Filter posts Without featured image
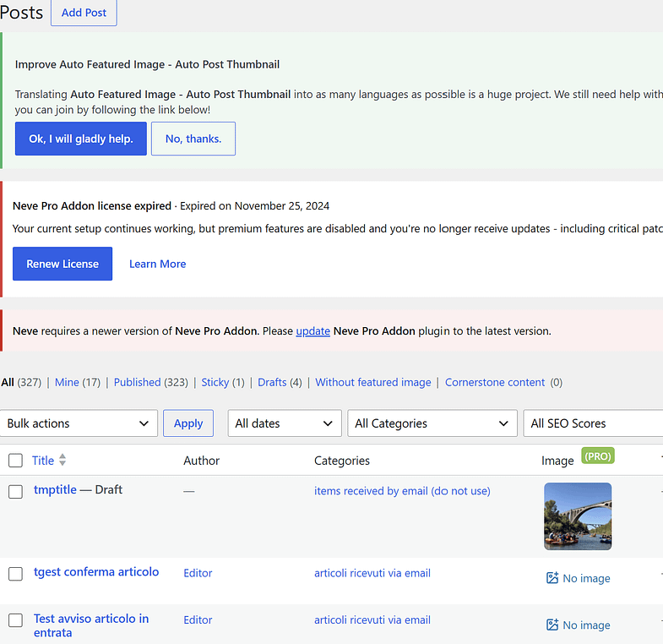Viewport: 663px width, 644px height. (x=373, y=383)
